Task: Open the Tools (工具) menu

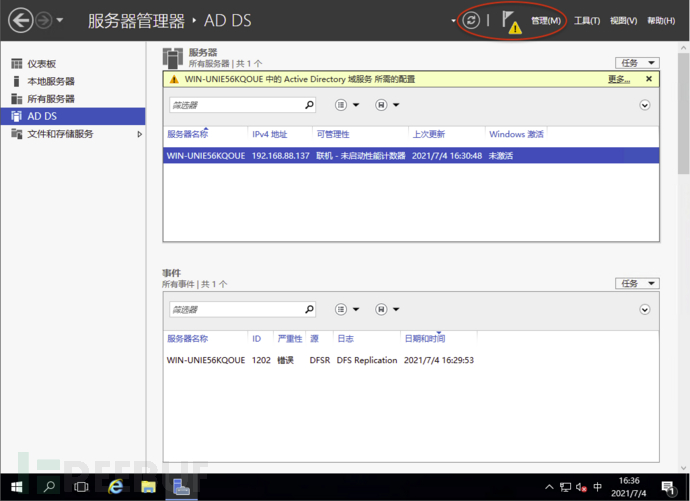Action: pos(587,21)
